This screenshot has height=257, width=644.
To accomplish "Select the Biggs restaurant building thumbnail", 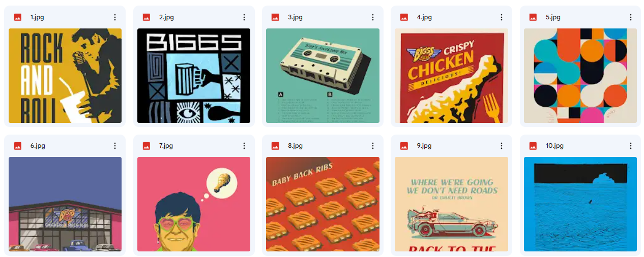I will click(65, 204).
